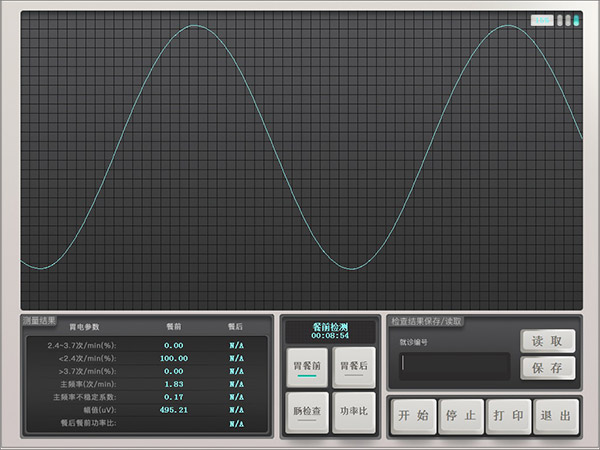Select the 0.17 instability coefficient value
This screenshot has height=450, width=600.
(x=174, y=397)
